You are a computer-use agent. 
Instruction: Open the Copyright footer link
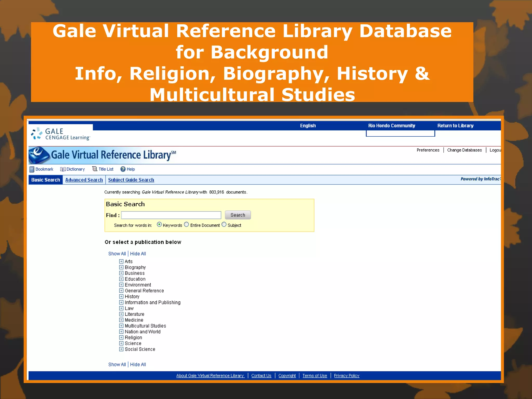[x=287, y=376]
